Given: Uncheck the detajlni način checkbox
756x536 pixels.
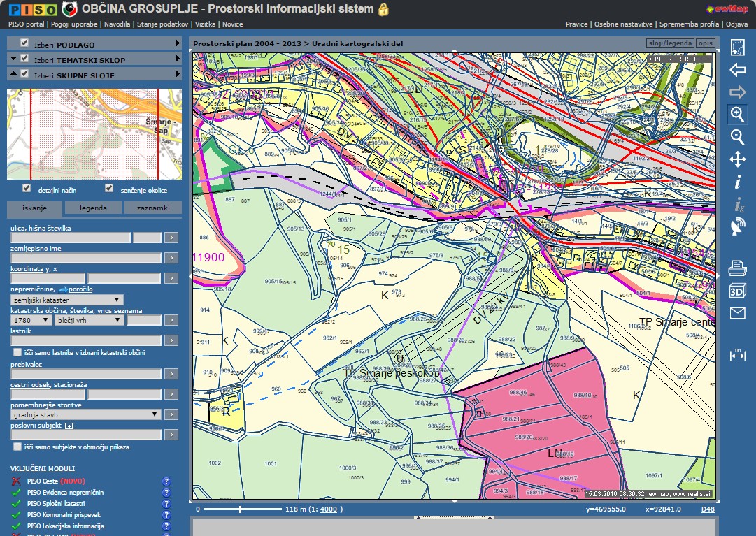Looking at the screenshot, I should pos(27,188).
